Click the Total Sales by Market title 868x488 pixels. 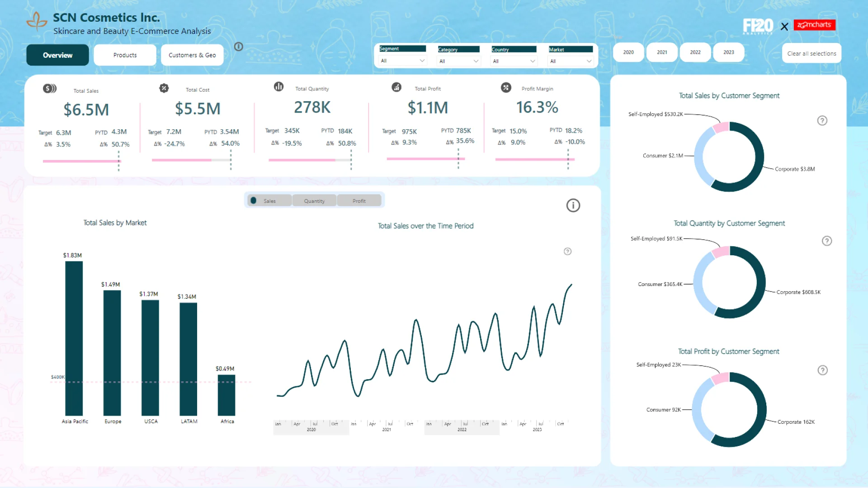115,223
